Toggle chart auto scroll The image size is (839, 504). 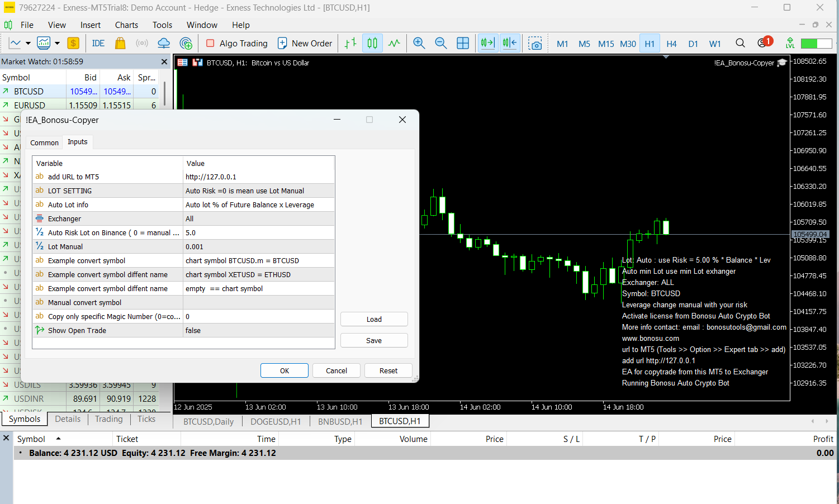pos(488,43)
